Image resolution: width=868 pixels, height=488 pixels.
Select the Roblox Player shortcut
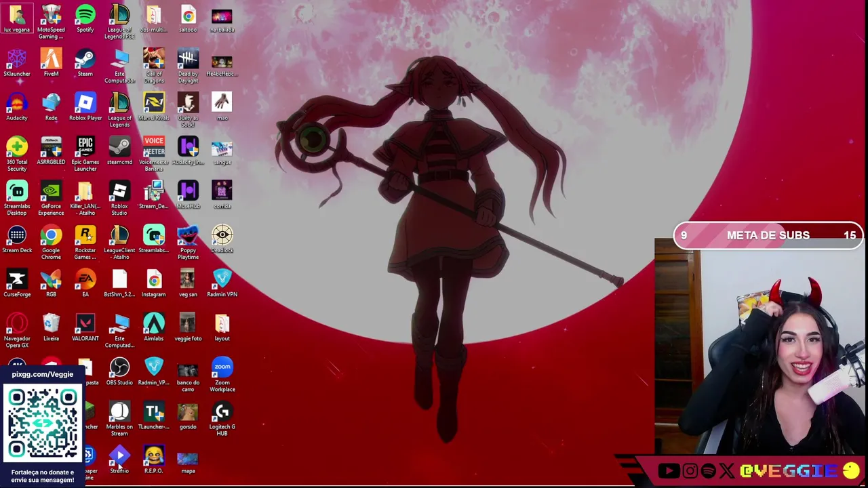pyautogui.click(x=85, y=107)
